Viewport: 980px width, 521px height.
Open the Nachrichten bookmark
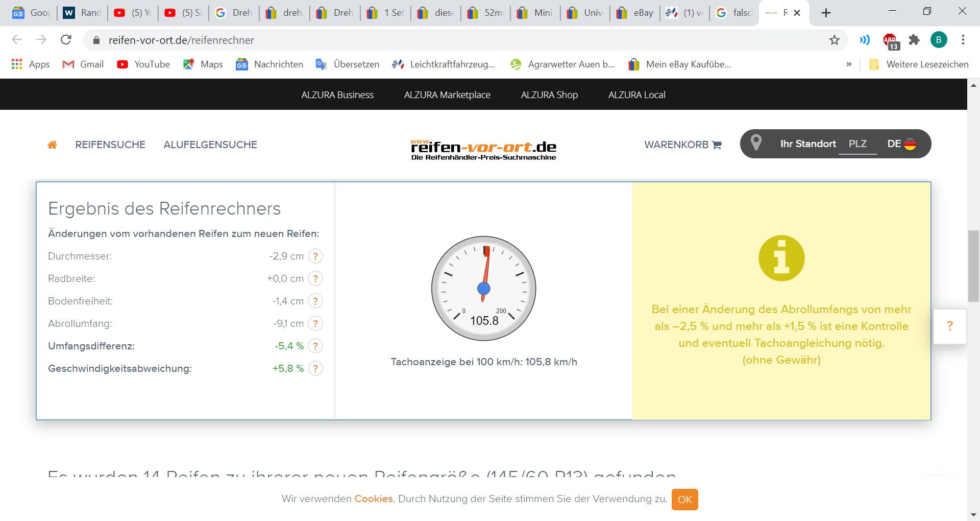point(269,64)
